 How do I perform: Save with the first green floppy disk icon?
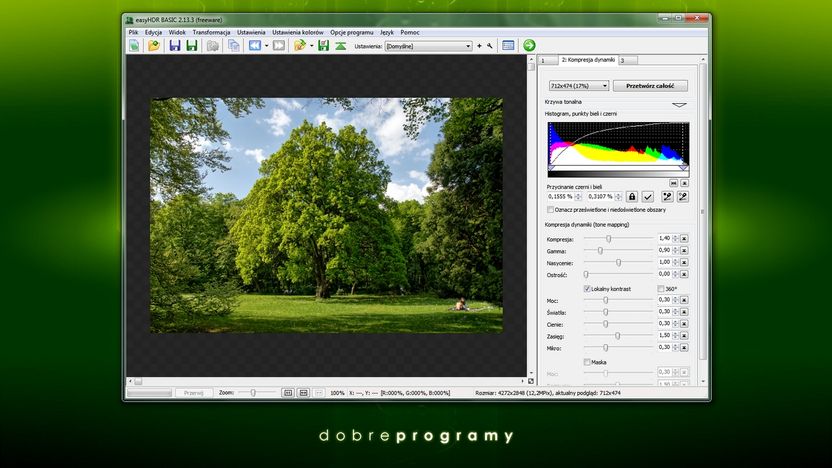(x=192, y=46)
